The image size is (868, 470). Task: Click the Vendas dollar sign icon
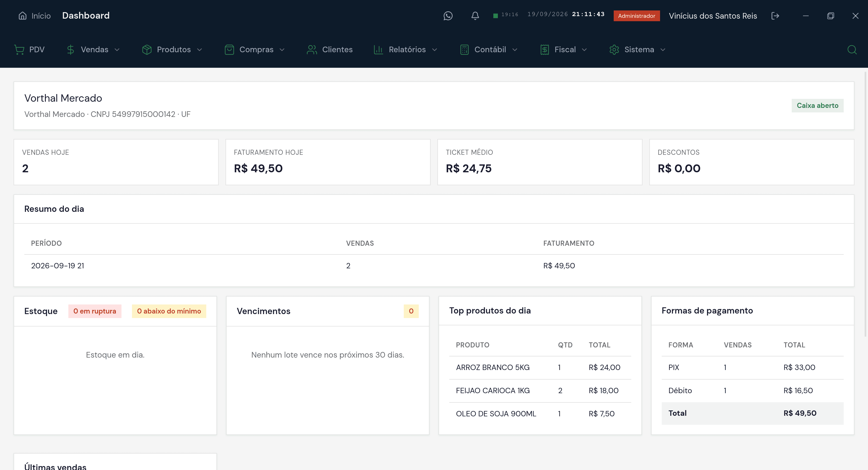coord(70,49)
